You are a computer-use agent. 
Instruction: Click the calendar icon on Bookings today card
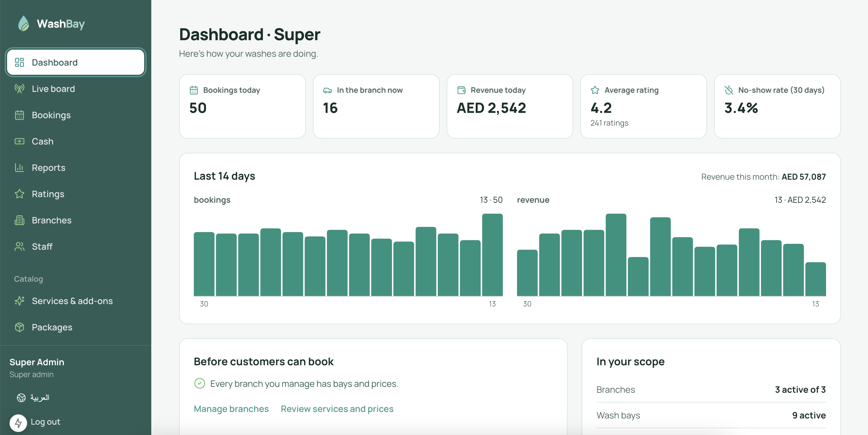[194, 90]
